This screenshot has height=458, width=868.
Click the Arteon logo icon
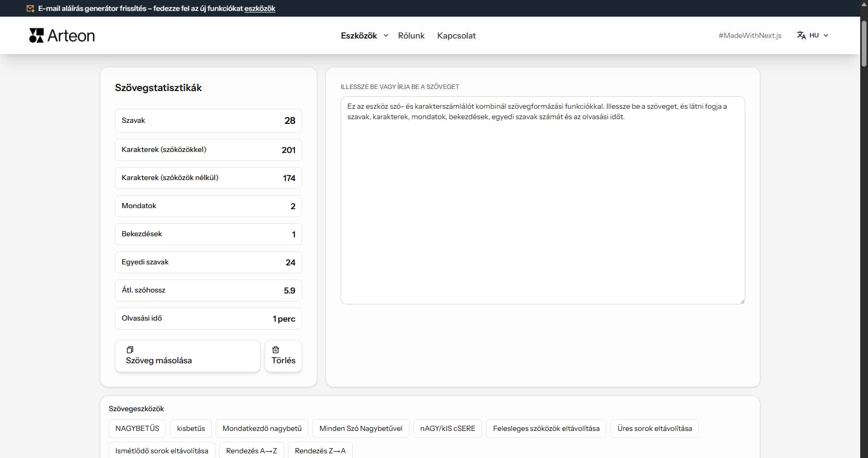tap(36, 35)
